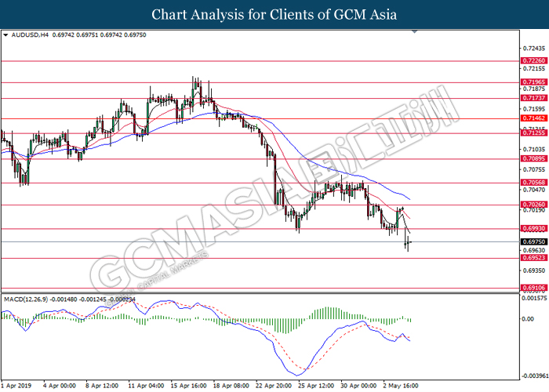Click the 4 Apr 00:00 time label

tap(60, 386)
